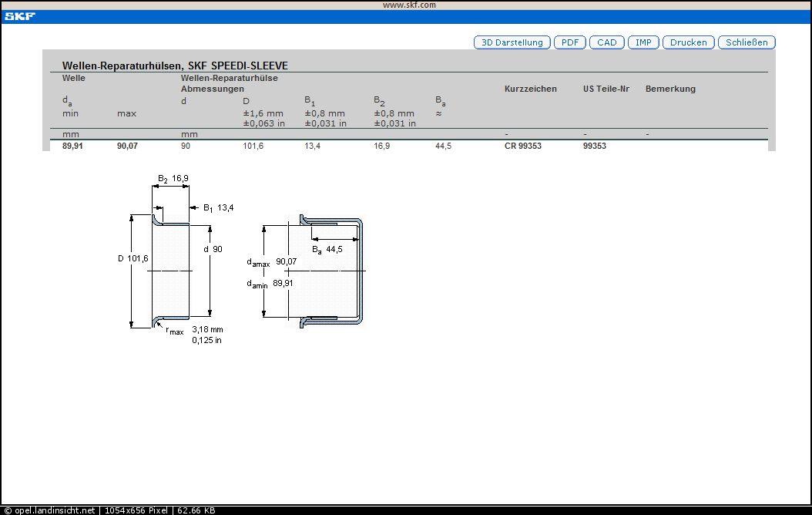The width and height of the screenshot is (812, 515).
Task: Click the left sleeve cross-section drawing
Action: (171, 271)
